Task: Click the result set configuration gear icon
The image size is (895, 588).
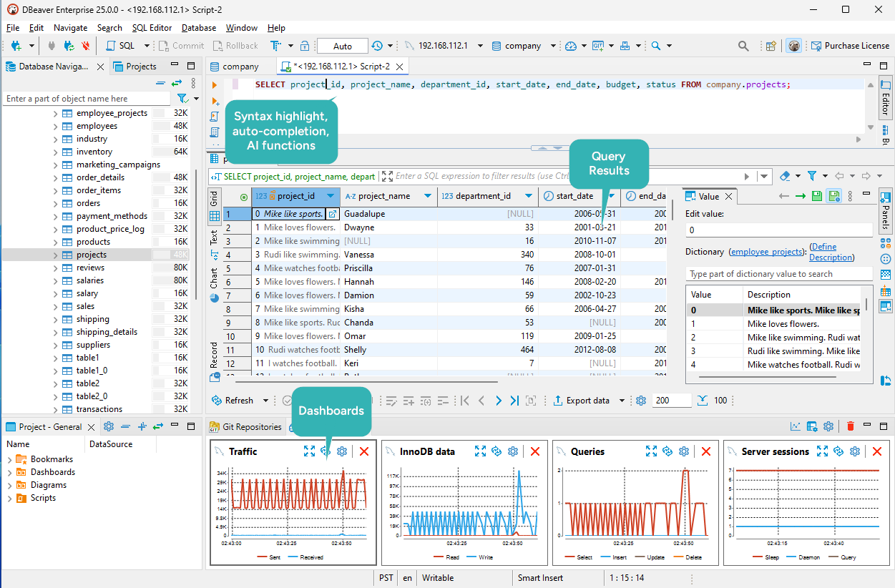Action: (641, 401)
